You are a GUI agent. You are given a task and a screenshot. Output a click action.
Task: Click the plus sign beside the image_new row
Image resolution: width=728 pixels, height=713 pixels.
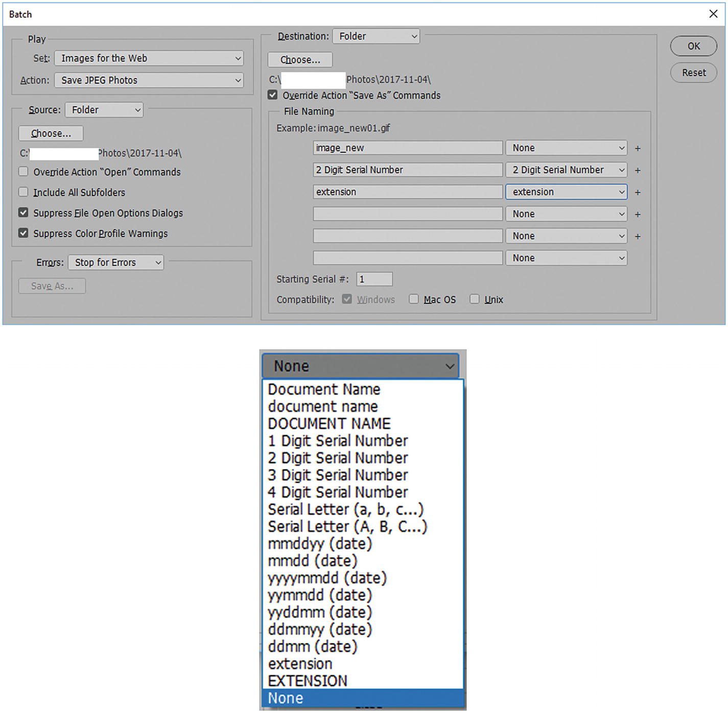pyautogui.click(x=638, y=149)
